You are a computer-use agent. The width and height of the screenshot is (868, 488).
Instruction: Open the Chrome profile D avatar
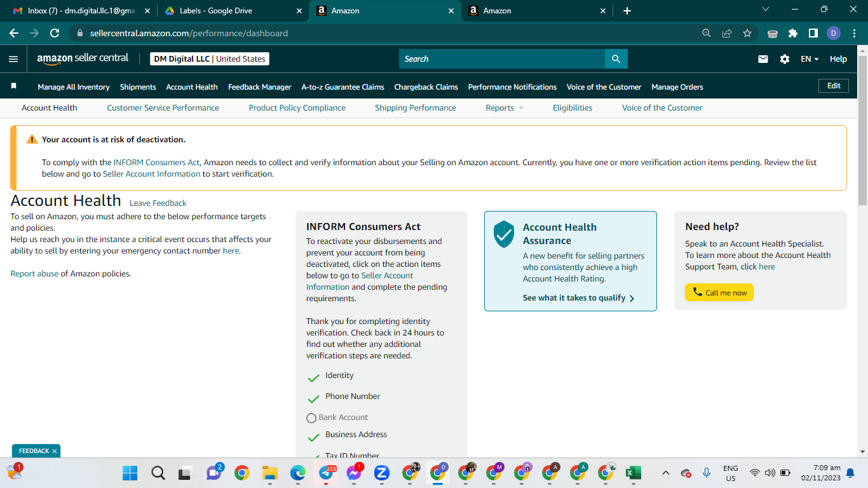[x=834, y=33]
